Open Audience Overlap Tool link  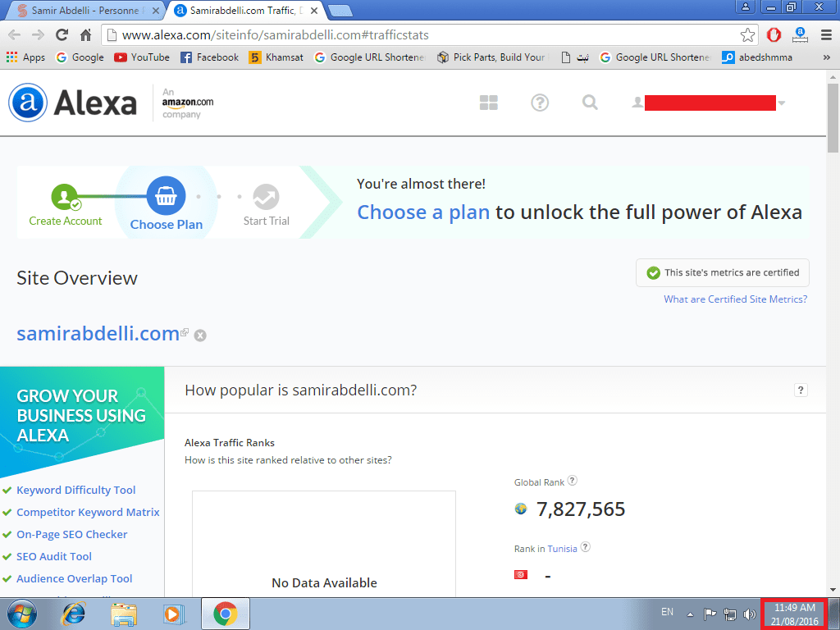[75, 578]
